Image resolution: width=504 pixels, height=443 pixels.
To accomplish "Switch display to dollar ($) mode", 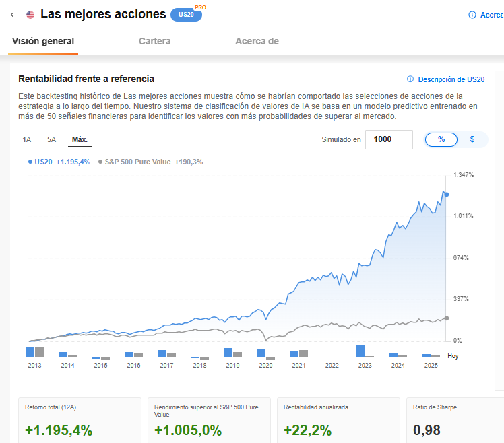I will click(x=472, y=139).
